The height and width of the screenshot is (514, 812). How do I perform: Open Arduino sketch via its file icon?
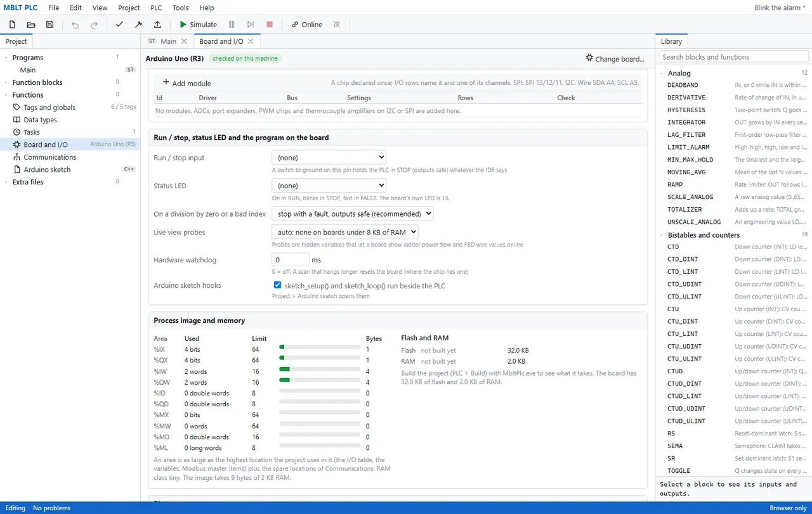click(x=17, y=169)
